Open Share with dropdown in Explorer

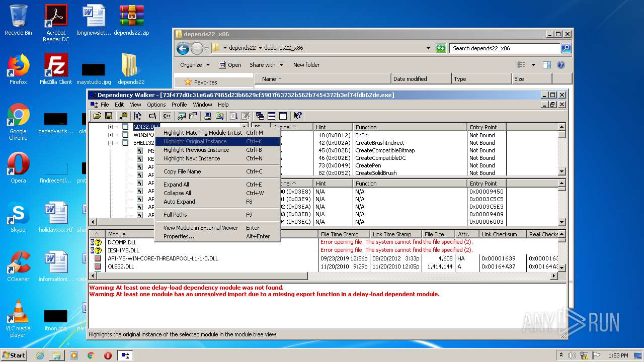click(267, 65)
